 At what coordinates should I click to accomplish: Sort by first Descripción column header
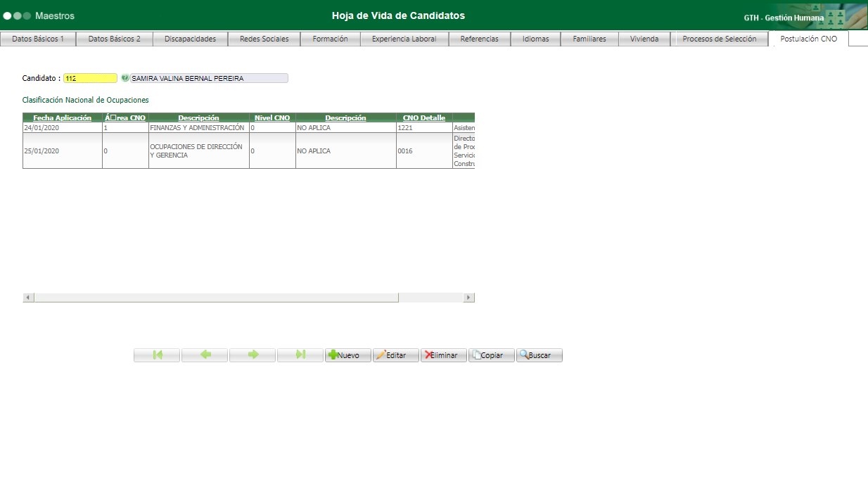pyautogui.click(x=199, y=118)
